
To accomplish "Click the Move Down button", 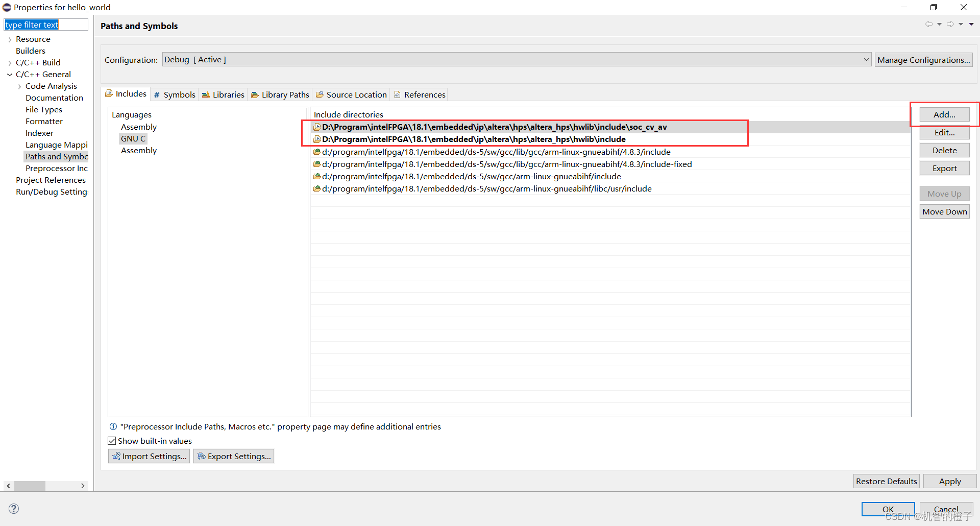I will tap(944, 211).
